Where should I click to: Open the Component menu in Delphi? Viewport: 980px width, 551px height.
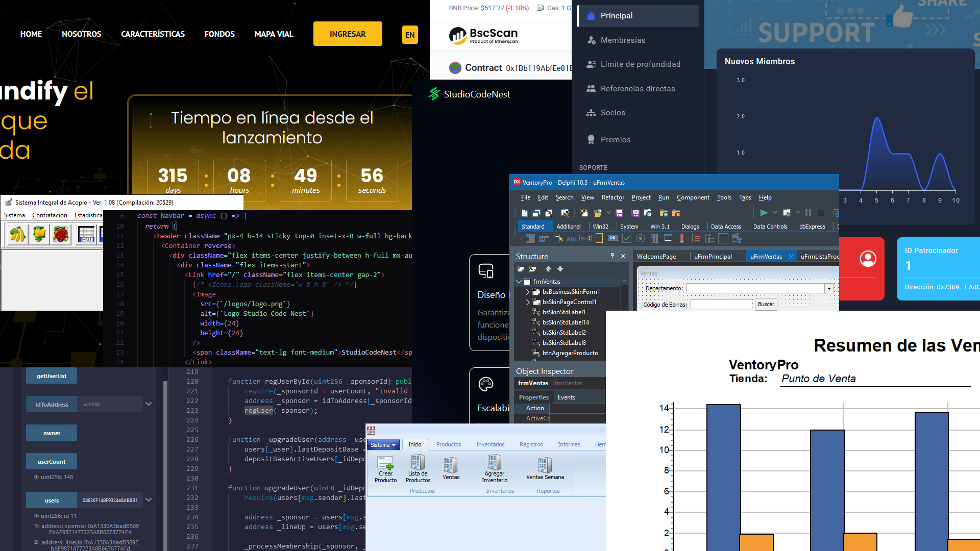[693, 197]
